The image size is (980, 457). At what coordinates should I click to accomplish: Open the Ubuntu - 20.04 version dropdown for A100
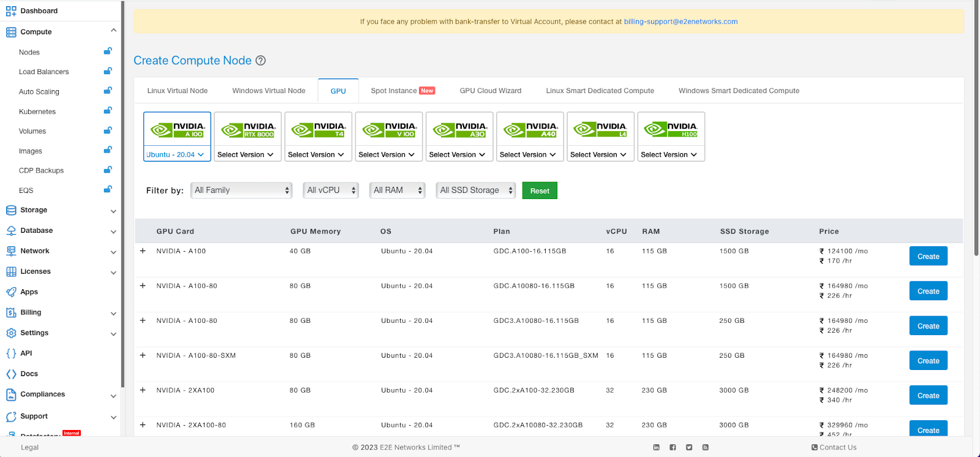tap(177, 154)
